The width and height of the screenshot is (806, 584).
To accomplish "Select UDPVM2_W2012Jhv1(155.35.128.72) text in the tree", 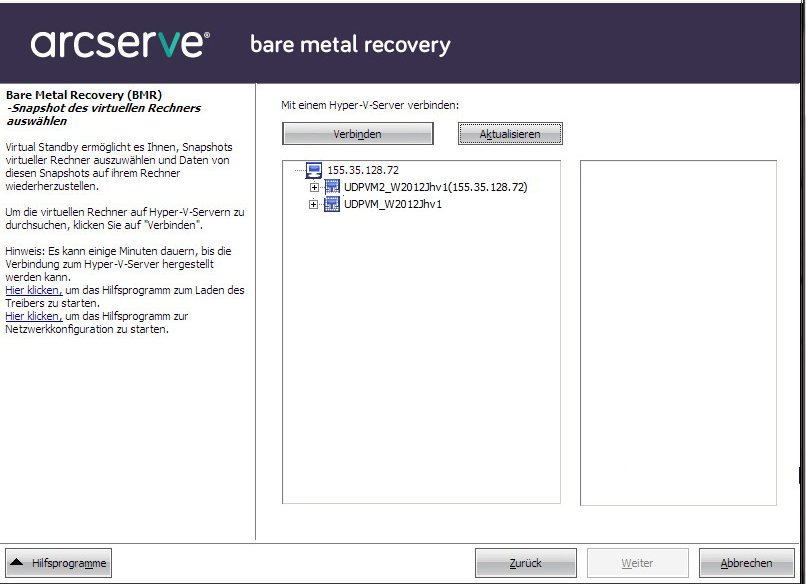I will pos(435,187).
